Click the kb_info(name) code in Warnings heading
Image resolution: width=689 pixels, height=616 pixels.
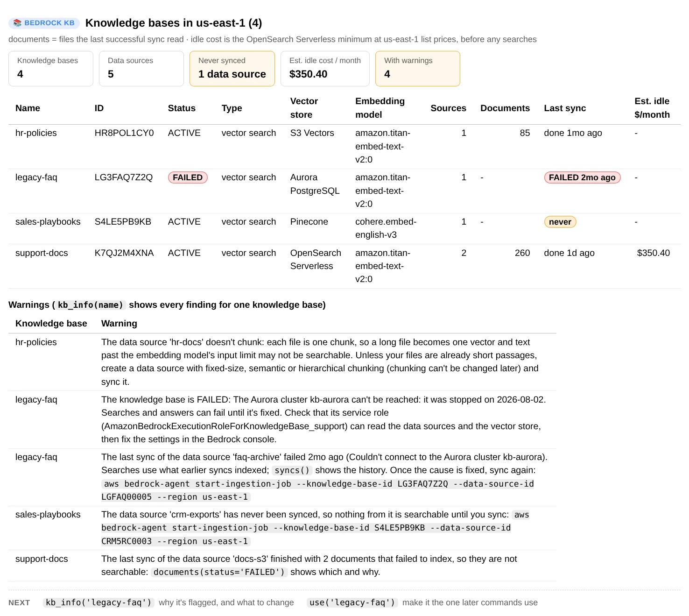pyautogui.click(x=91, y=305)
